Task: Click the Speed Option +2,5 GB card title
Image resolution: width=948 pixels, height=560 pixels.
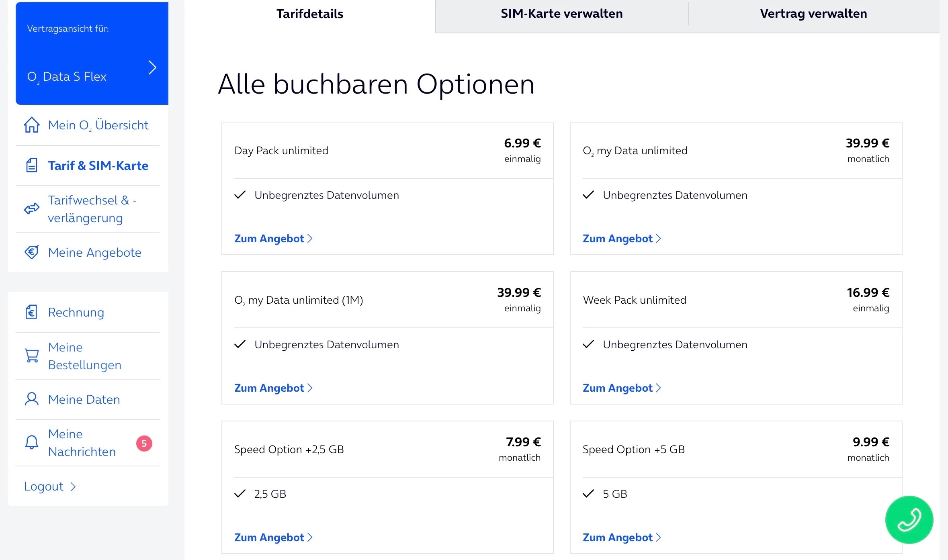Action: [289, 450]
